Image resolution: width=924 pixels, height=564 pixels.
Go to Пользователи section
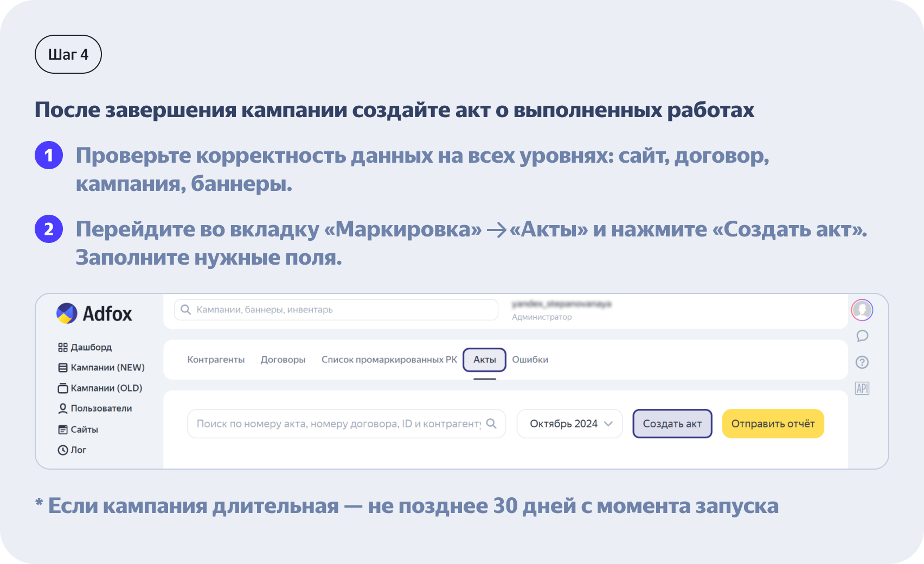(x=95, y=408)
